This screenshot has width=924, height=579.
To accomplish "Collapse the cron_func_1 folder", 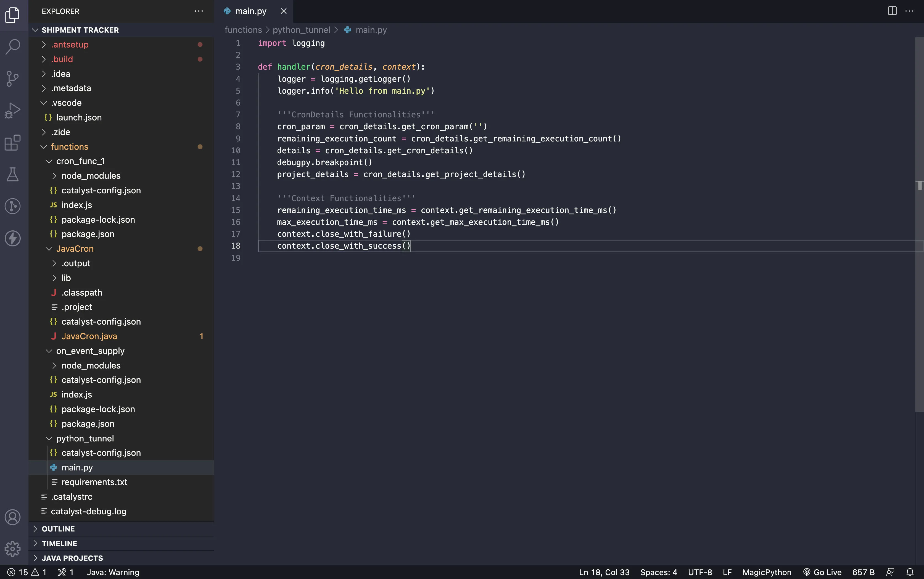I will coord(121,161).
